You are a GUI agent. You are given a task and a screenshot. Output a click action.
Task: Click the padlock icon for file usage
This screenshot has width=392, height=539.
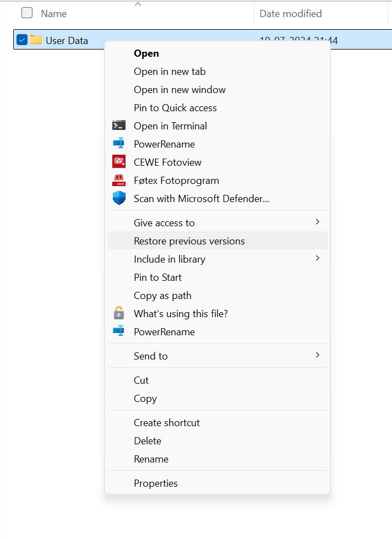[119, 313]
